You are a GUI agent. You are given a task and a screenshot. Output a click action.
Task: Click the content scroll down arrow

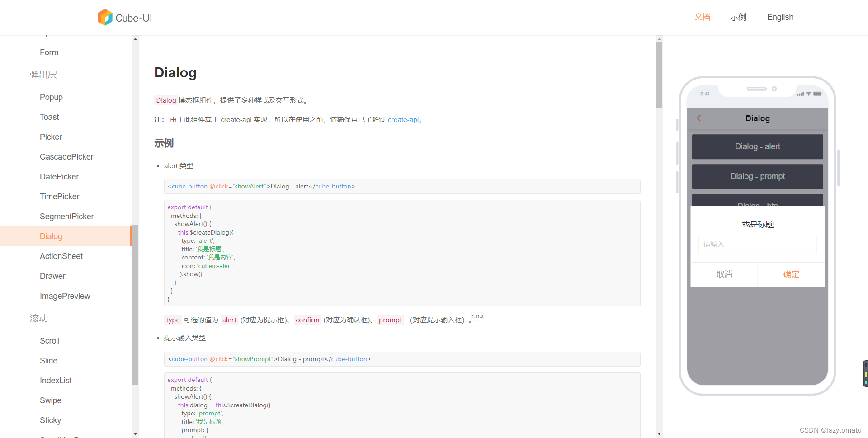coord(659,434)
